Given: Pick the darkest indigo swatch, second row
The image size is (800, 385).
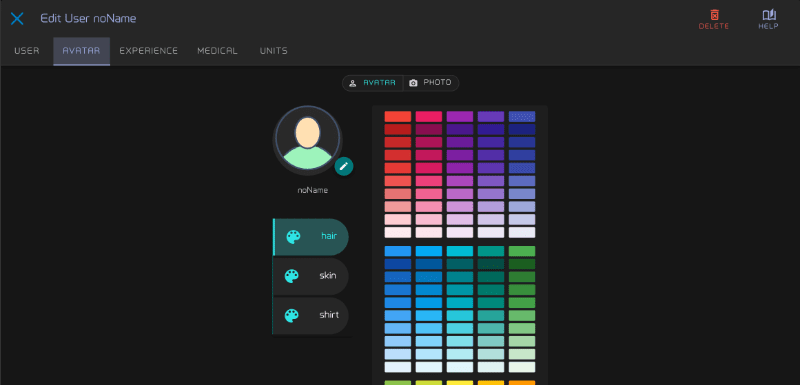Looking at the screenshot, I should point(522,130).
